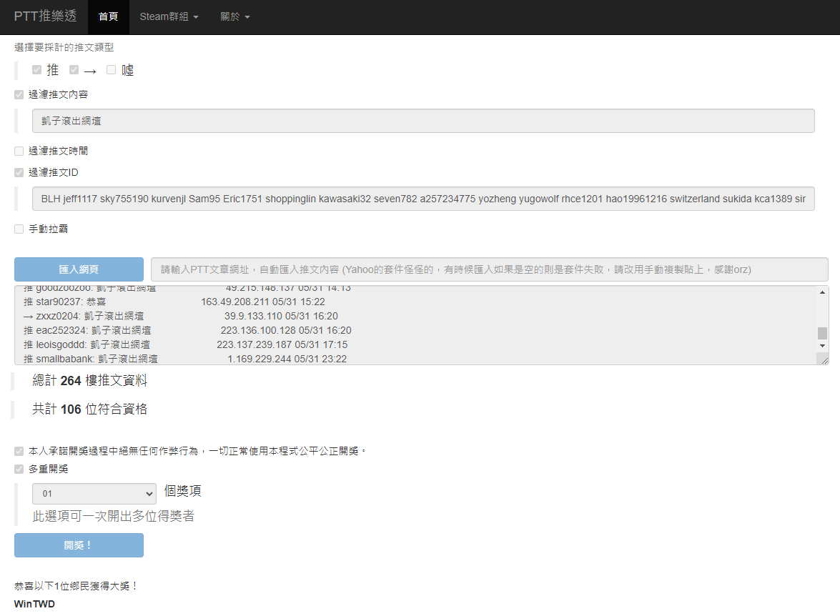Toggle the 過濾推文內容 checkbox
Image resolution: width=840 pixels, height=616 pixels.
pos(19,94)
